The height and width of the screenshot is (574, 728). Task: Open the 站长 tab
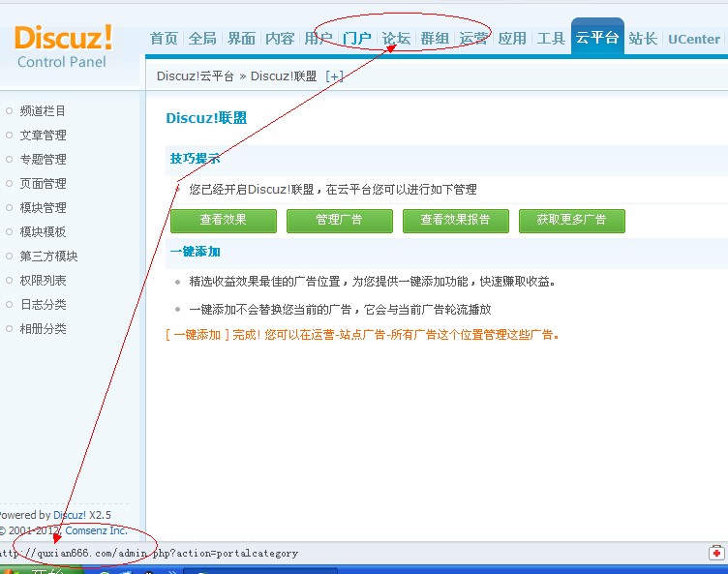point(643,39)
